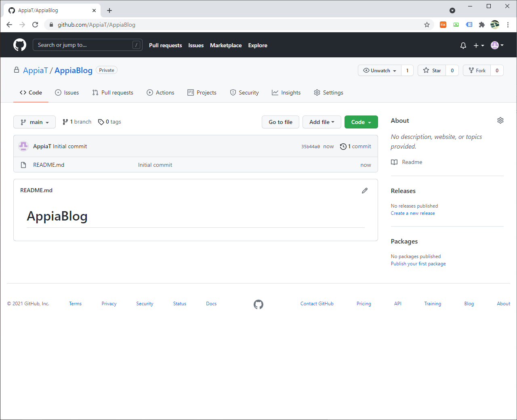Click the GitHub mark in footer

258,304
